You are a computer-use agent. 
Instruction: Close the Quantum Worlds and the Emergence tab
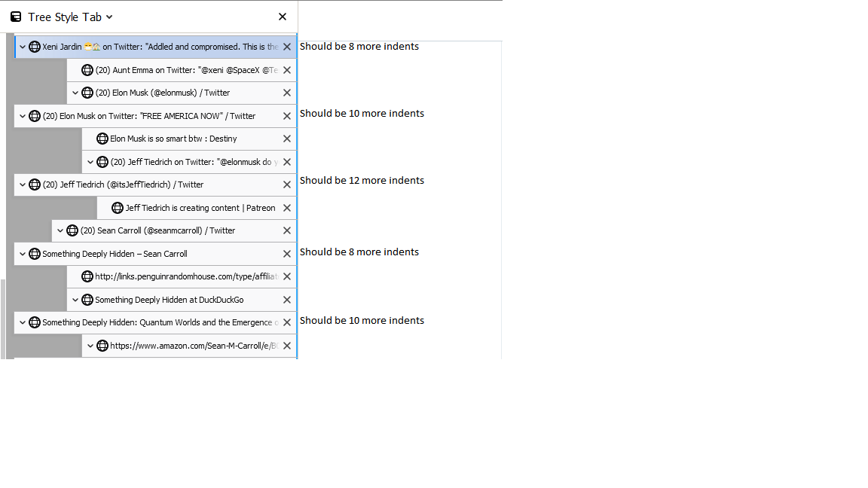287,322
